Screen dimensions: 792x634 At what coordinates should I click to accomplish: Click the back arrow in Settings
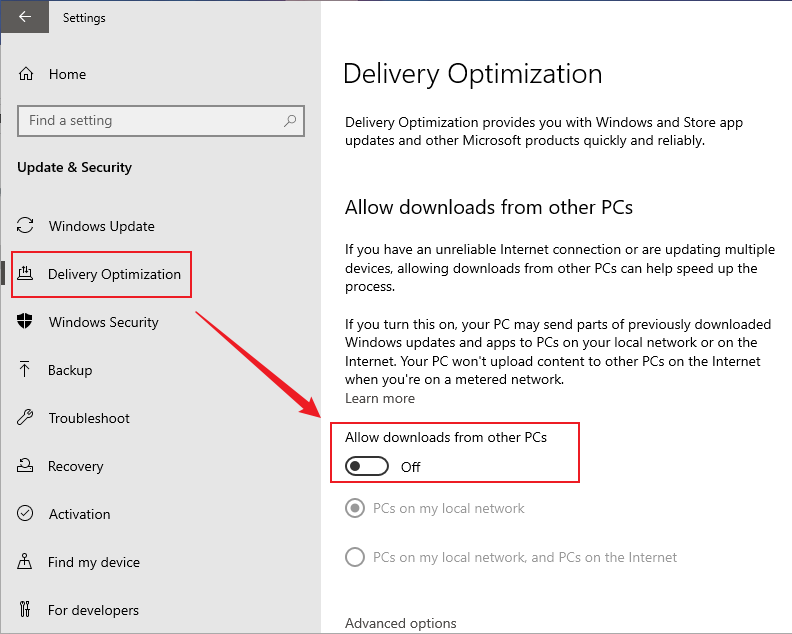[25, 17]
